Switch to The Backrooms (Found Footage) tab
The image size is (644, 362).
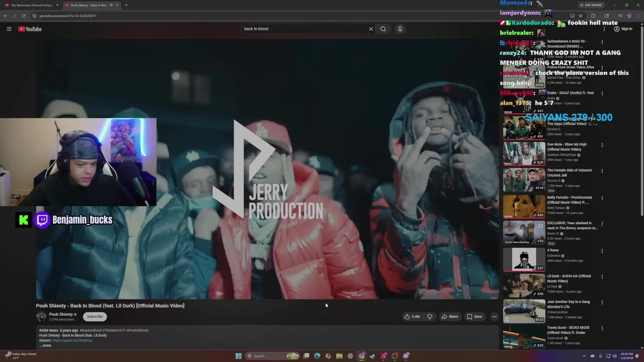[x=30, y=5]
